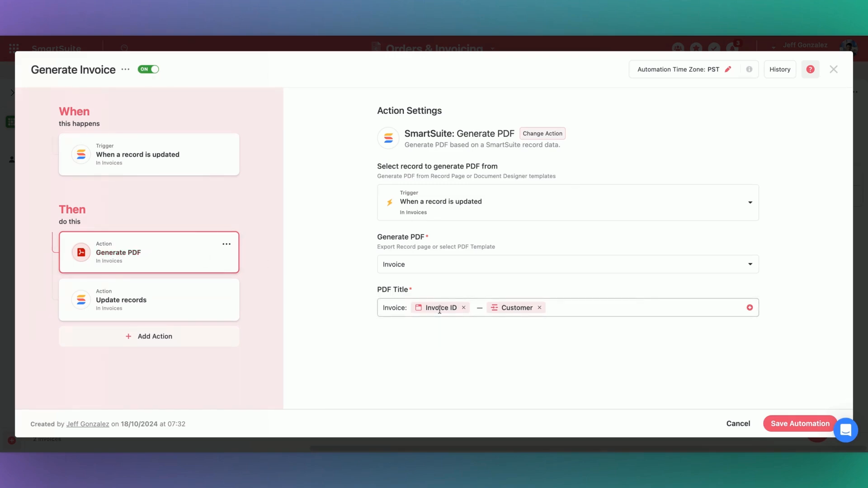Click the SmartSuite icon in the trigger card

coord(81,155)
